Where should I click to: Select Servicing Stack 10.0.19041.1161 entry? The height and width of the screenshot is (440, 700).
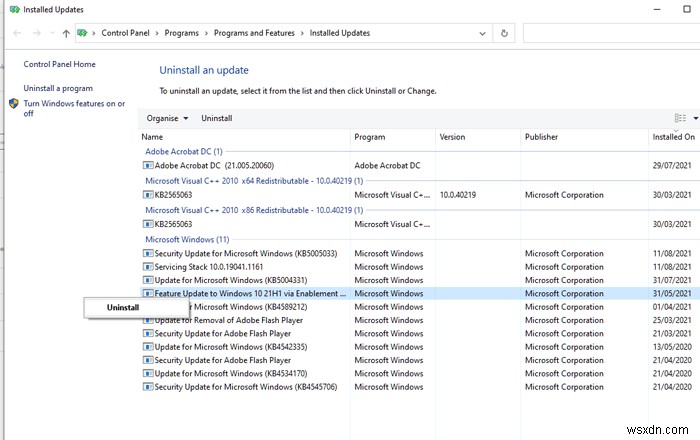[x=209, y=267]
